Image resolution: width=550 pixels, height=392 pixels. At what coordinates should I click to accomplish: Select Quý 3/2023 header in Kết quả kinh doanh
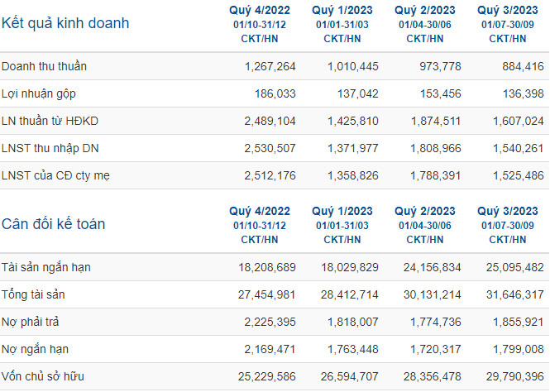tap(508, 11)
